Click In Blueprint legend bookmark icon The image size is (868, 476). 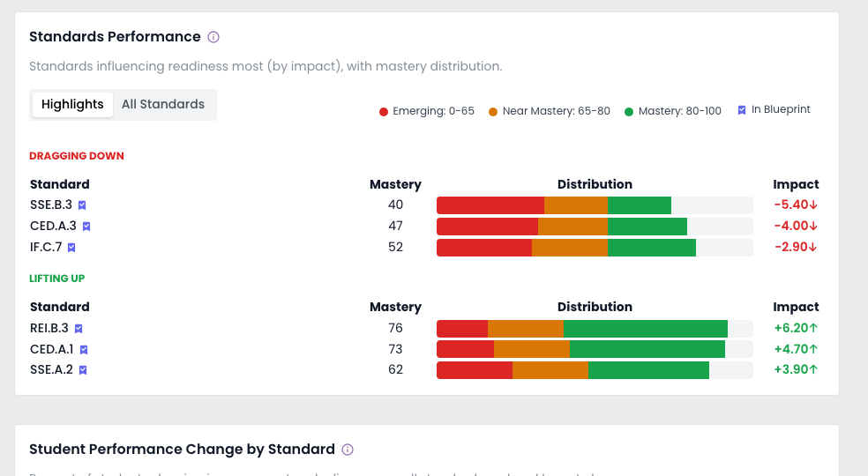pyautogui.click(x=742, y=110)
